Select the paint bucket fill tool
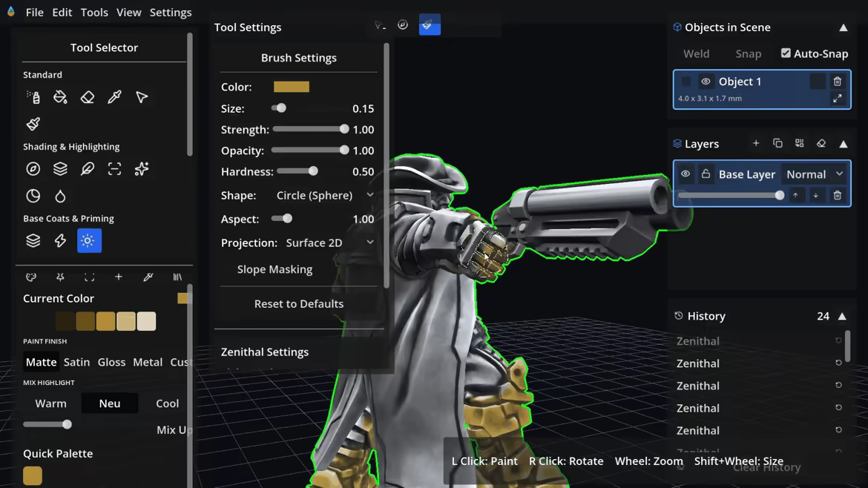868x488 pixels. 60,97
